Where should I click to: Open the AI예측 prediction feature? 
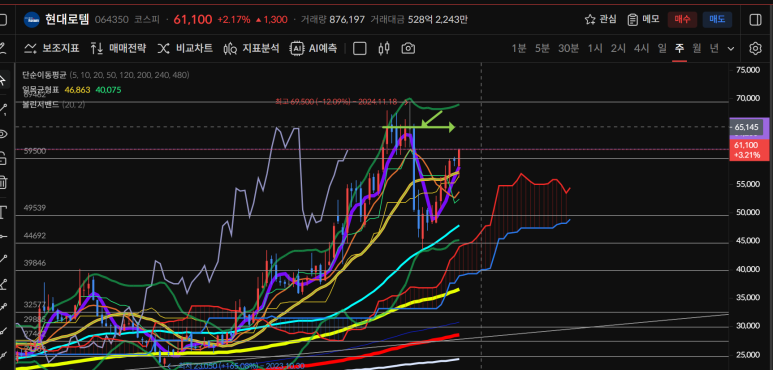point(314,48)
